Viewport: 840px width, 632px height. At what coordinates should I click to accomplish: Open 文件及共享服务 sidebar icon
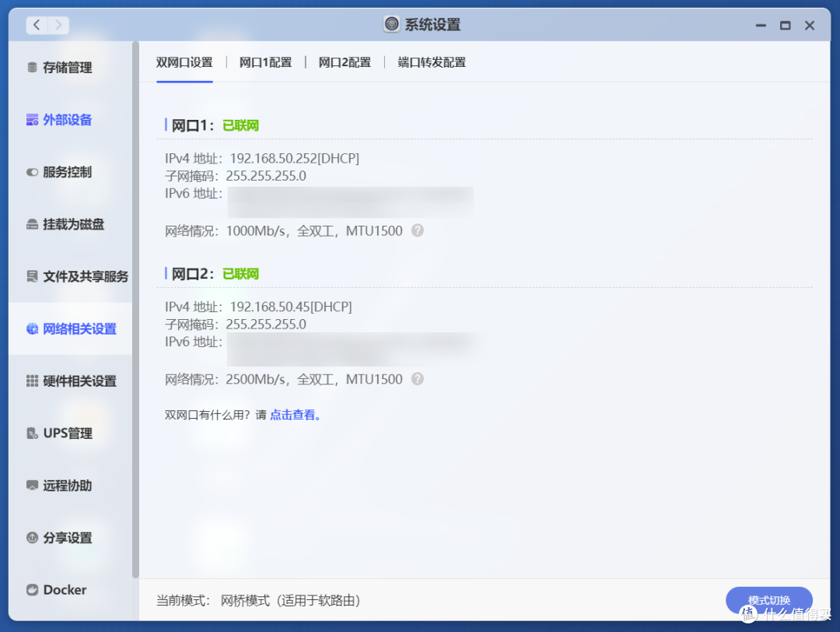pos(32,276)
